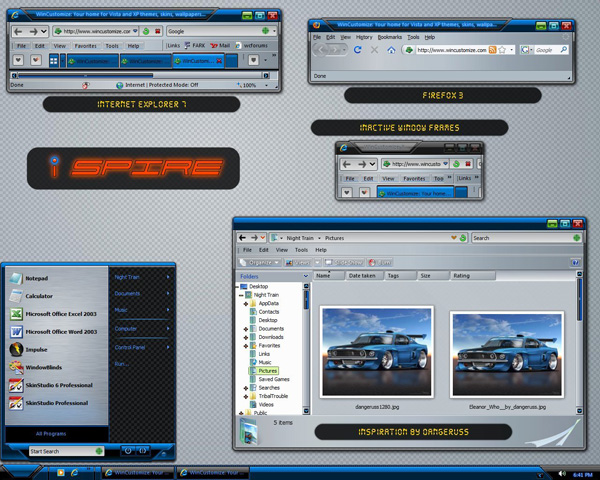Click the taskbar Internet Explorer quick launch icon
This screenshot has width=600, height=480.
click(x=74, y=473)
